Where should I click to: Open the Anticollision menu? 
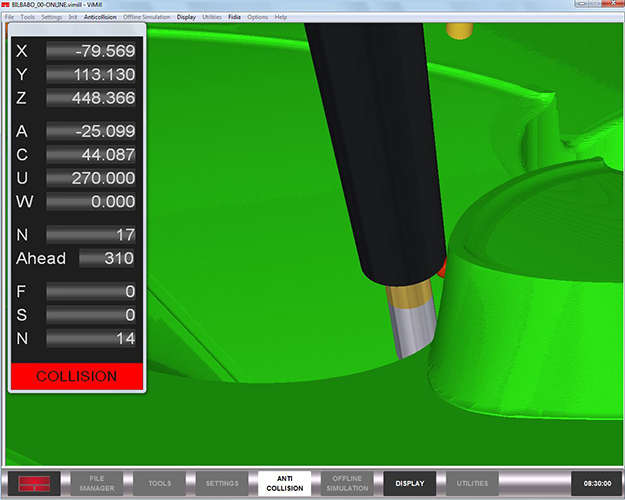100,17
